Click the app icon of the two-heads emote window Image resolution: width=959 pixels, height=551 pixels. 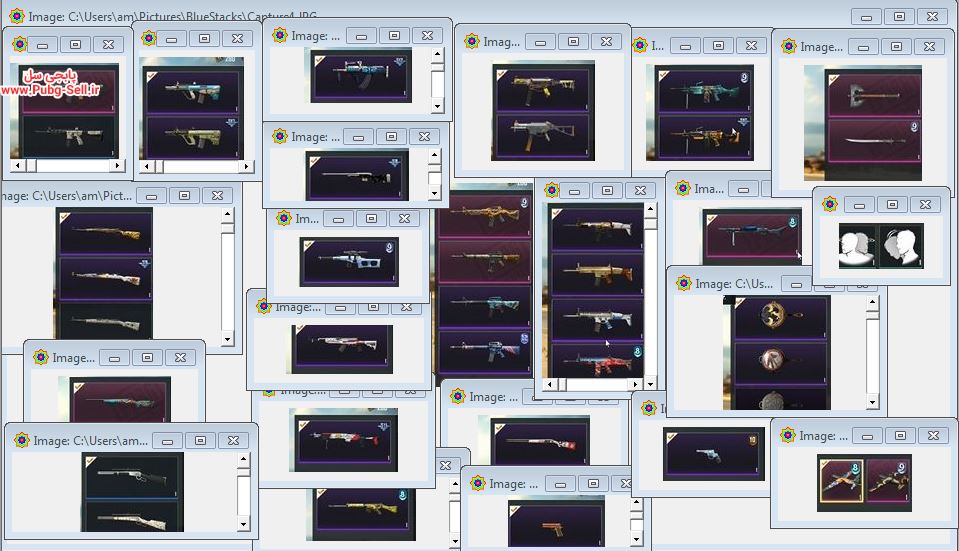[x=830, y=204]
